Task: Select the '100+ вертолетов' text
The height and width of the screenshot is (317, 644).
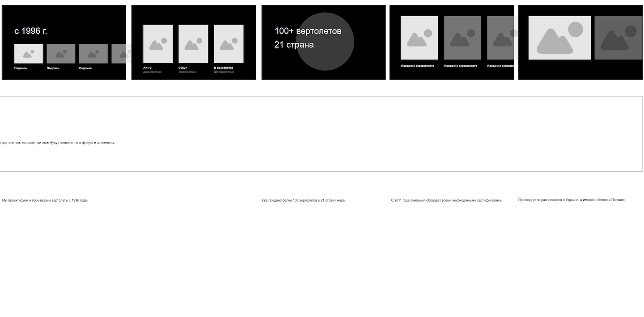Action: (308, 31)
